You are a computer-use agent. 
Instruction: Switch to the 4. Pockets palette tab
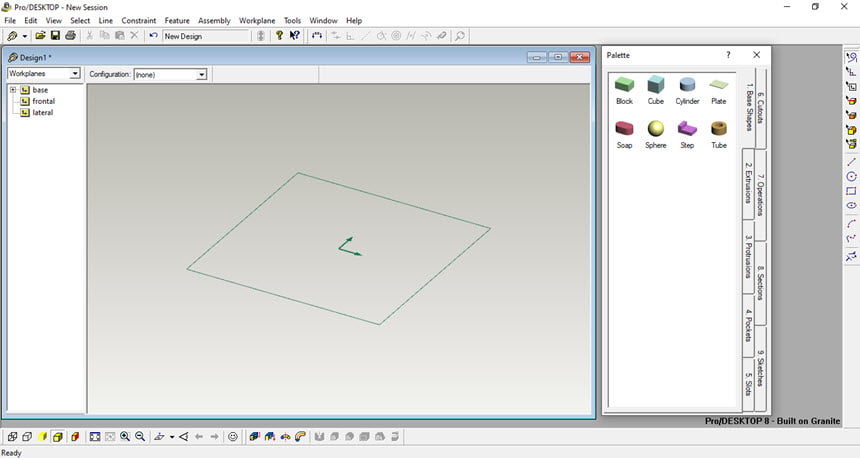[x=748, y=325]
